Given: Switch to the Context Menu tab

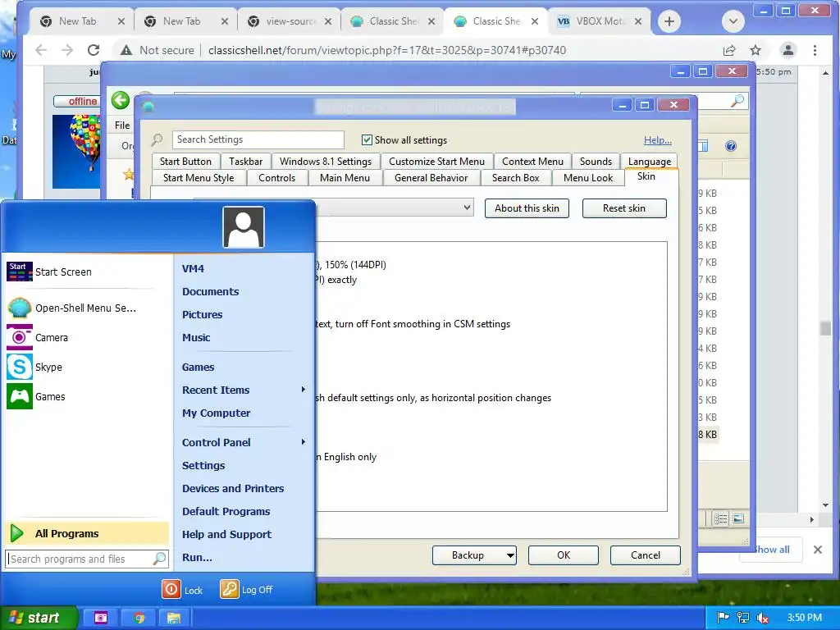Looking at the screenshot, I should [x=532, y=162].
